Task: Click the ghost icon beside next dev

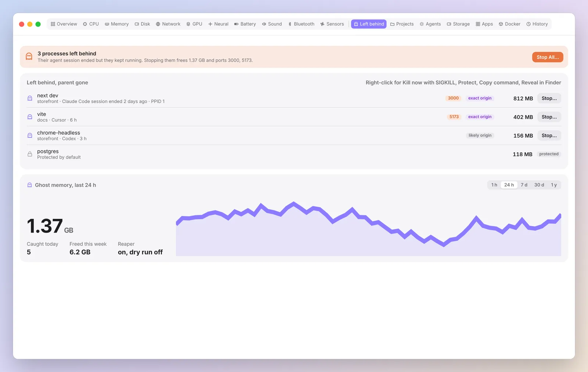Action: (30, 98)
